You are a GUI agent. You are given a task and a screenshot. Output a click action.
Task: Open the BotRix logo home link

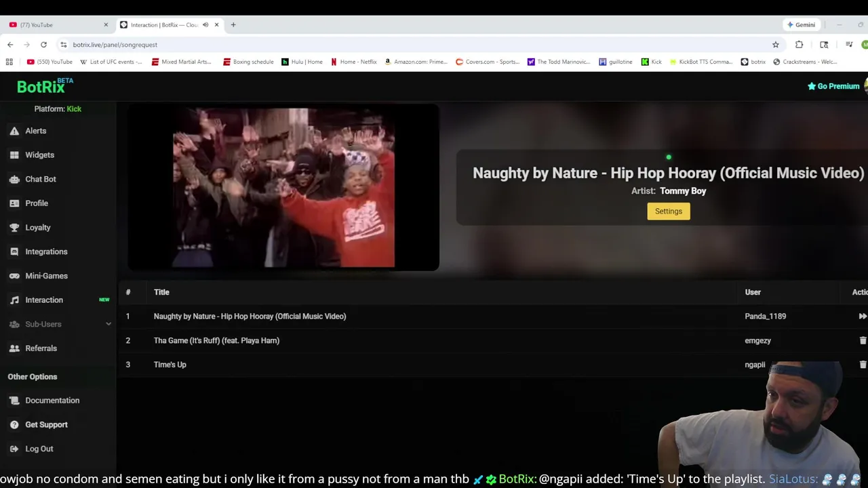coord(45,86)
